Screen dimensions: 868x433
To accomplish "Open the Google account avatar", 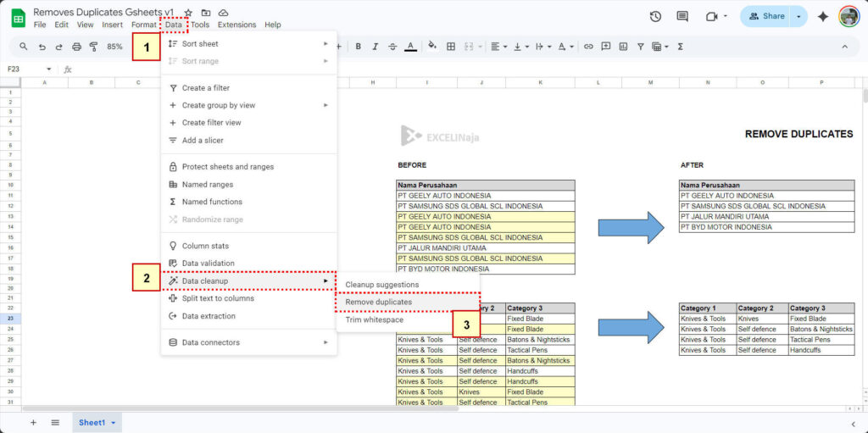I will click(x=849, y=17).
